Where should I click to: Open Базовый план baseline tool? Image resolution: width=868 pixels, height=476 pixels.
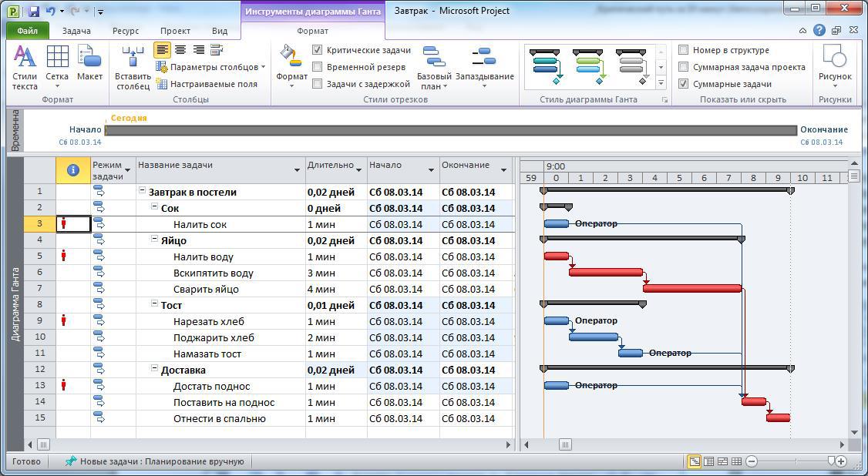point(434,68)
